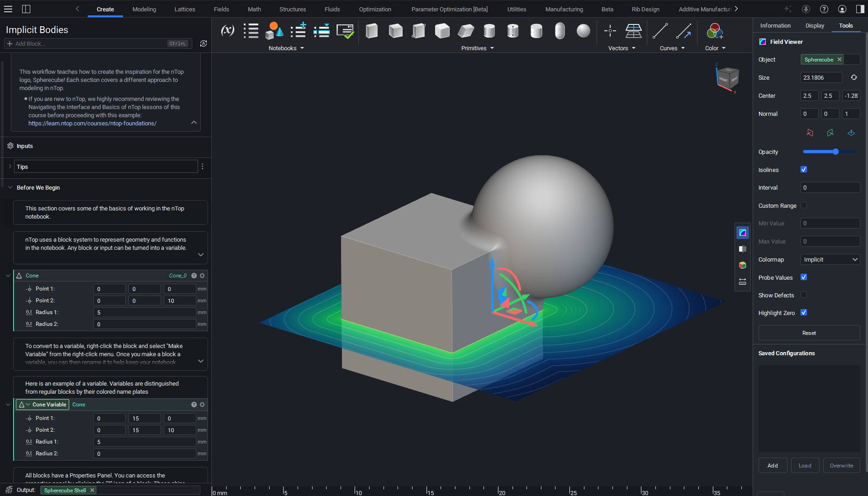This screenshot has height=496, width=868.
Task: Collapse the Cone block
Action: pos(8,276)
